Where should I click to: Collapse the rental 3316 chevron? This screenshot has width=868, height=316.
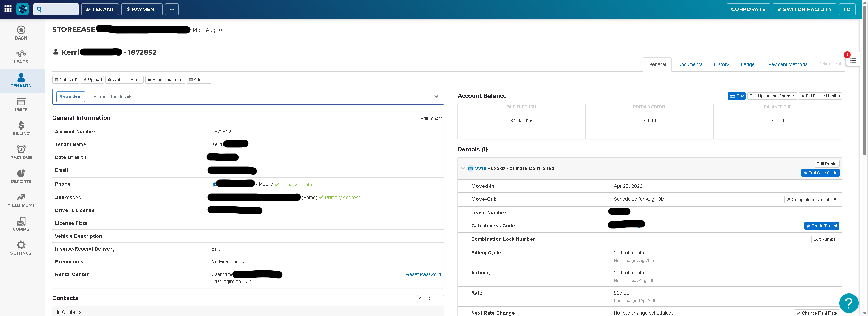point(463,169)
